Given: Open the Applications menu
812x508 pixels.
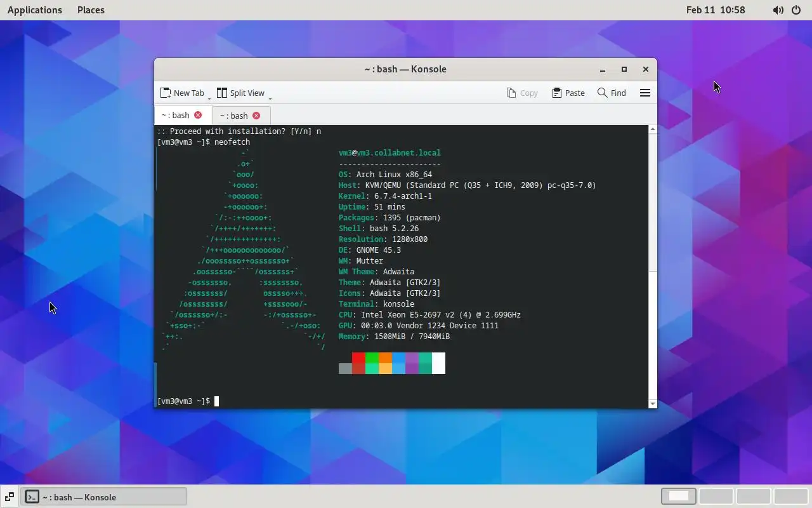Looking at the screenshot, I should click(35, 10).
